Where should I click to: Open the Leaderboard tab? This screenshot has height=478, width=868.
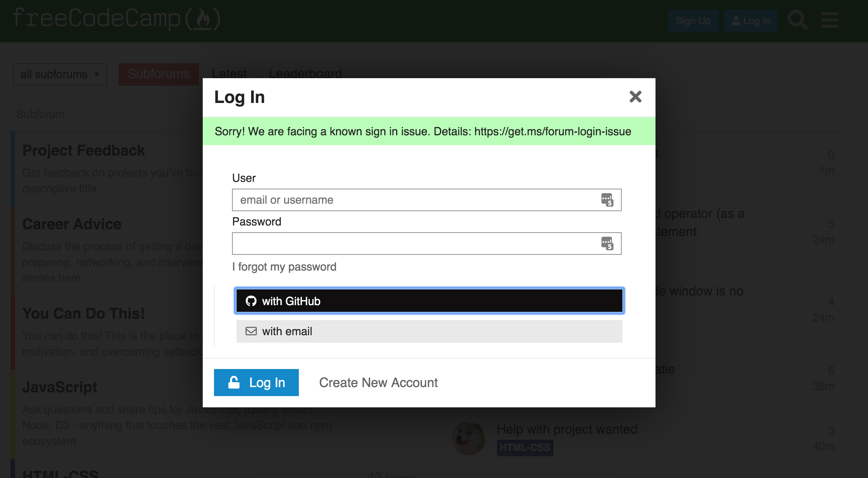click(306, 74)
